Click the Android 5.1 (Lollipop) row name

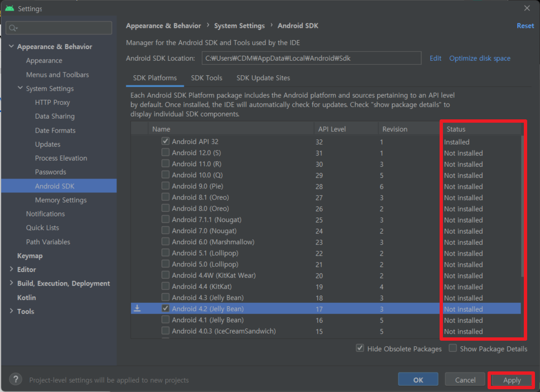205,253
